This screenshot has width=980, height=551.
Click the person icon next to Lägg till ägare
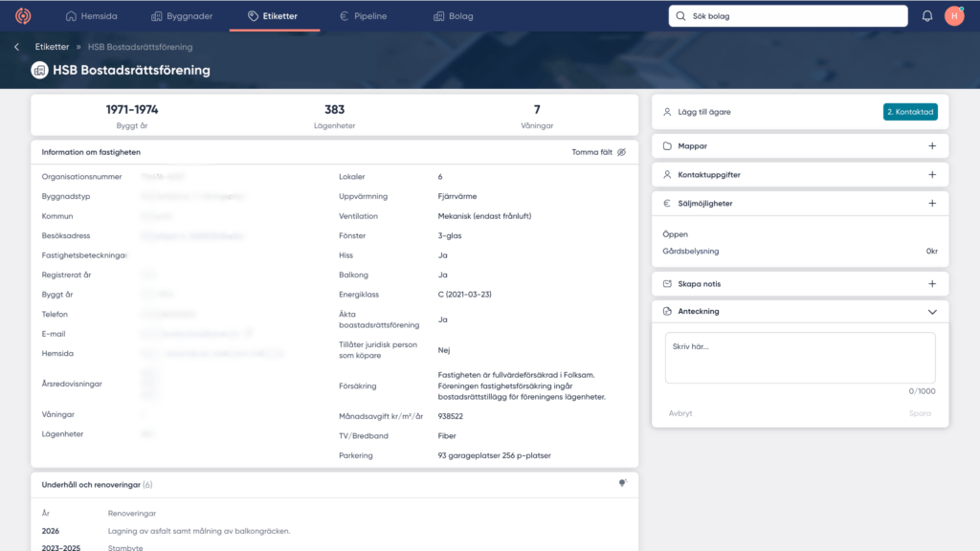[667, 112]
